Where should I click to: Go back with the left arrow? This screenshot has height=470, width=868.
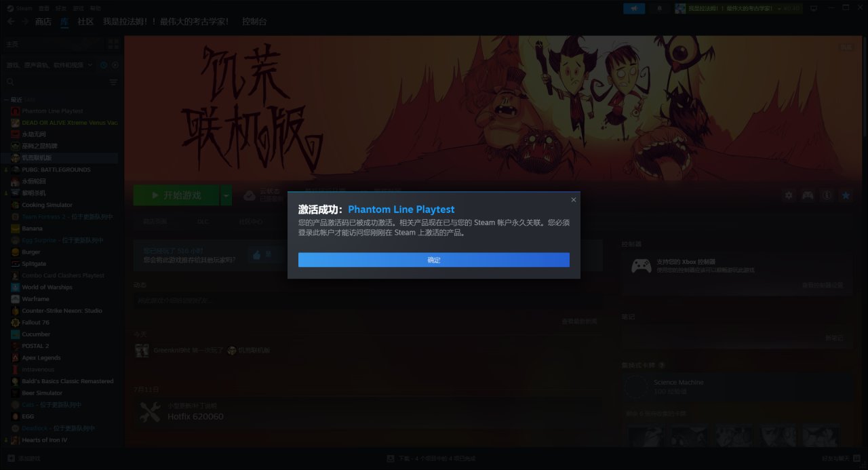click(11, 22)
